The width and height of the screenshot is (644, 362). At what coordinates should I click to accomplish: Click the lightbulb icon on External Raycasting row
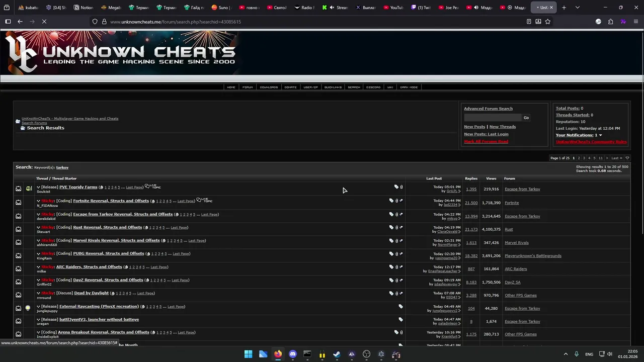point(28,308)
